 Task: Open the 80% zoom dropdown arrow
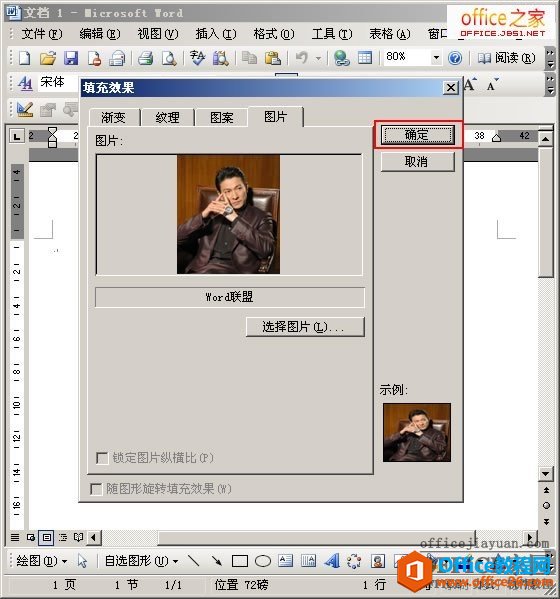[x=436, y=58]
